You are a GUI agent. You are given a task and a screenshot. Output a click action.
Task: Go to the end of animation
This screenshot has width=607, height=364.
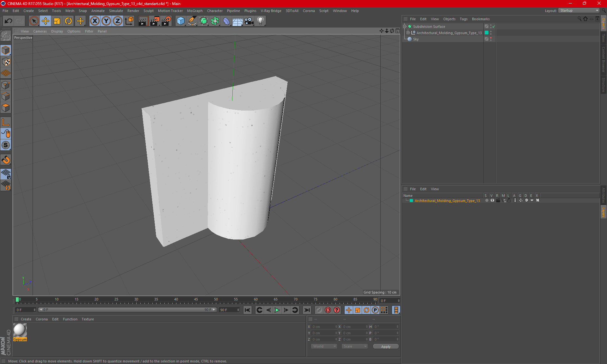point(307,310)
